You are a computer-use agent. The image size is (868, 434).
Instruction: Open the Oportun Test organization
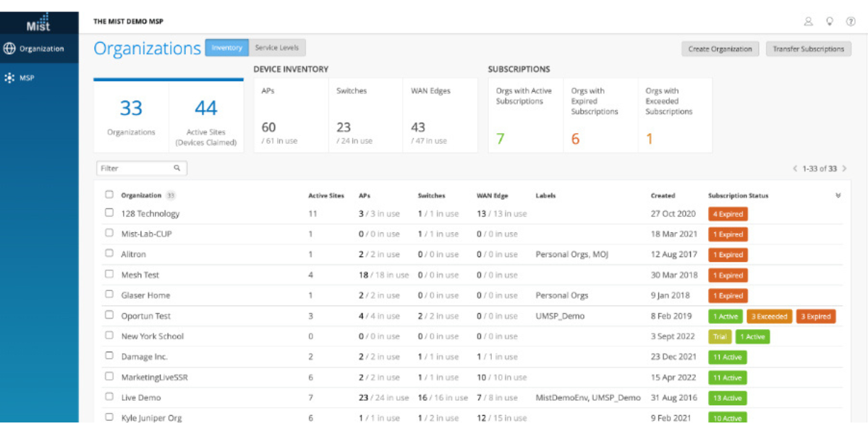(x=146, y=315)
